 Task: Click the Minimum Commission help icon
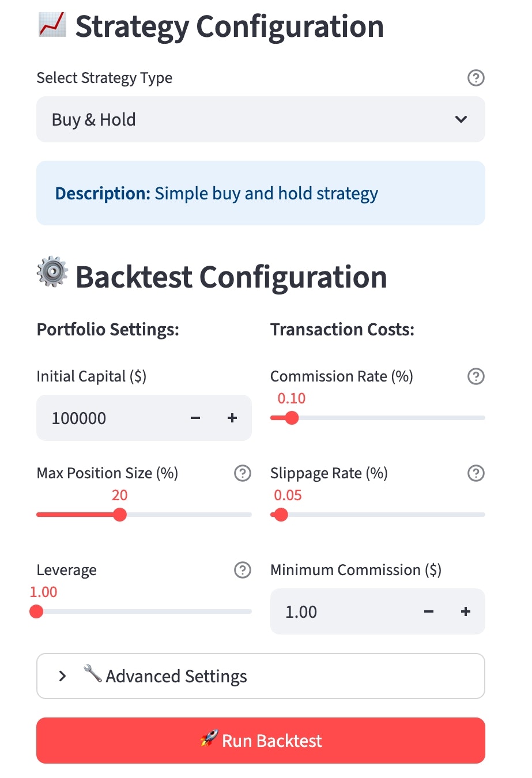click(x=476, y=570)
